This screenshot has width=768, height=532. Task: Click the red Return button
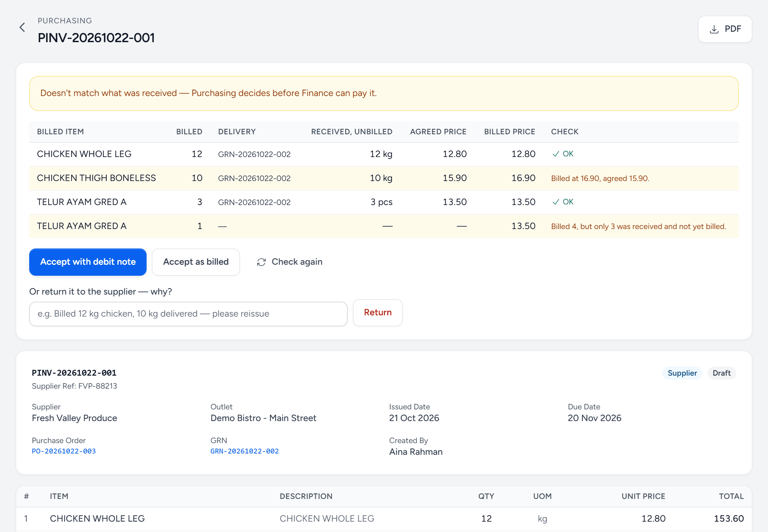[378, 313]
